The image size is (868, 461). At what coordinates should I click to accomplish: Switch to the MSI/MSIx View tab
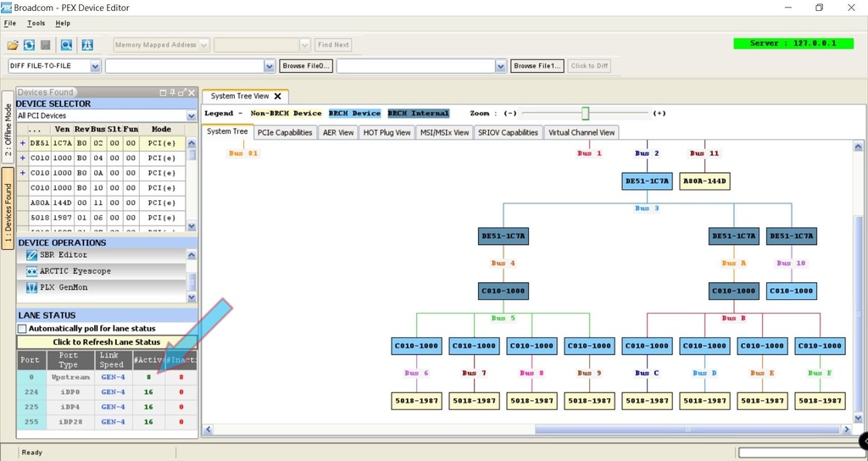(444, 133)
